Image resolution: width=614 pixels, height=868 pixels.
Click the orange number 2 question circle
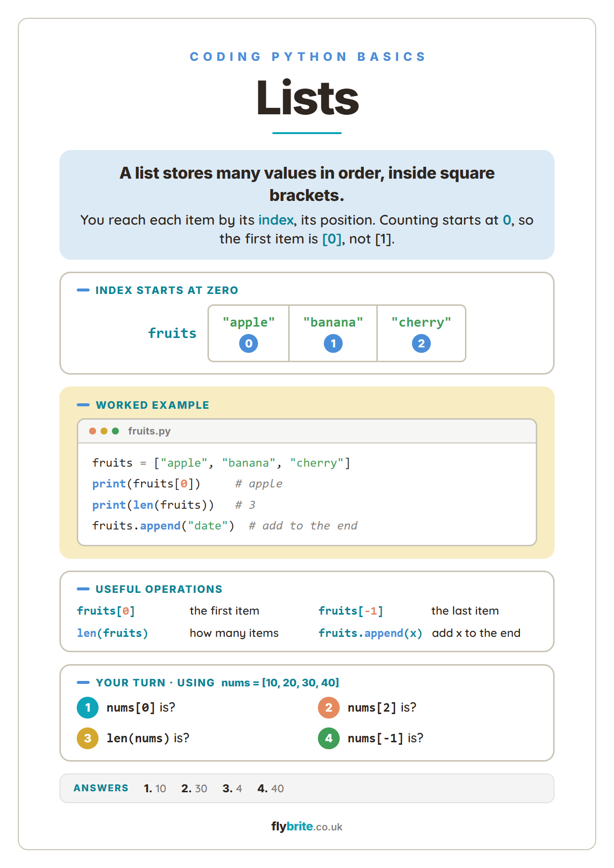tap(329, 708)
